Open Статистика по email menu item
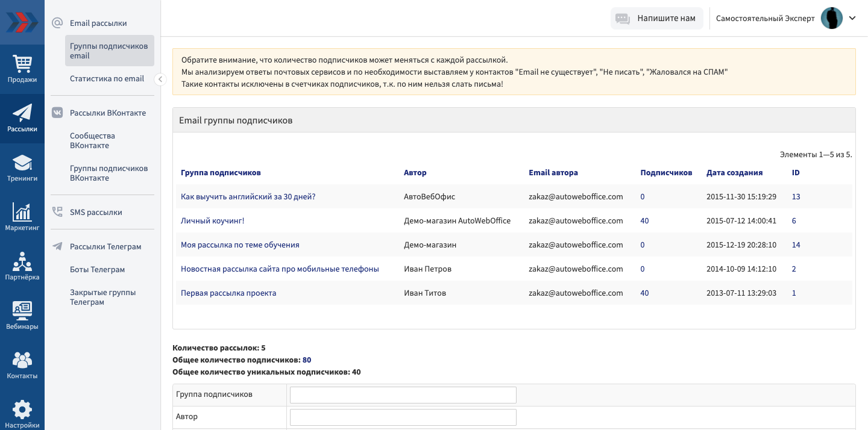Image resolution: width=868 pixels, height=430 pixels. point(107,78)
